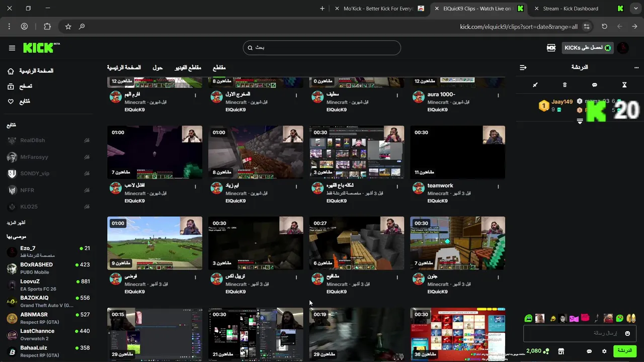The height and width of the screenshot is (362, 644).
Task: Open channel avatar beside the teamwork clip
Action: coord(419,188)
